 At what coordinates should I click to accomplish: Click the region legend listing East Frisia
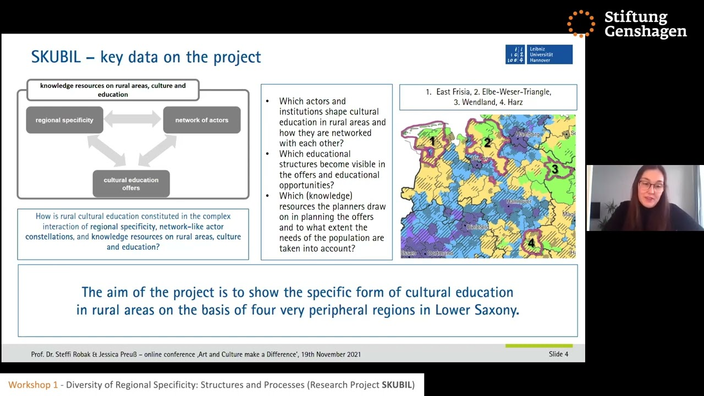pos(488,97)
